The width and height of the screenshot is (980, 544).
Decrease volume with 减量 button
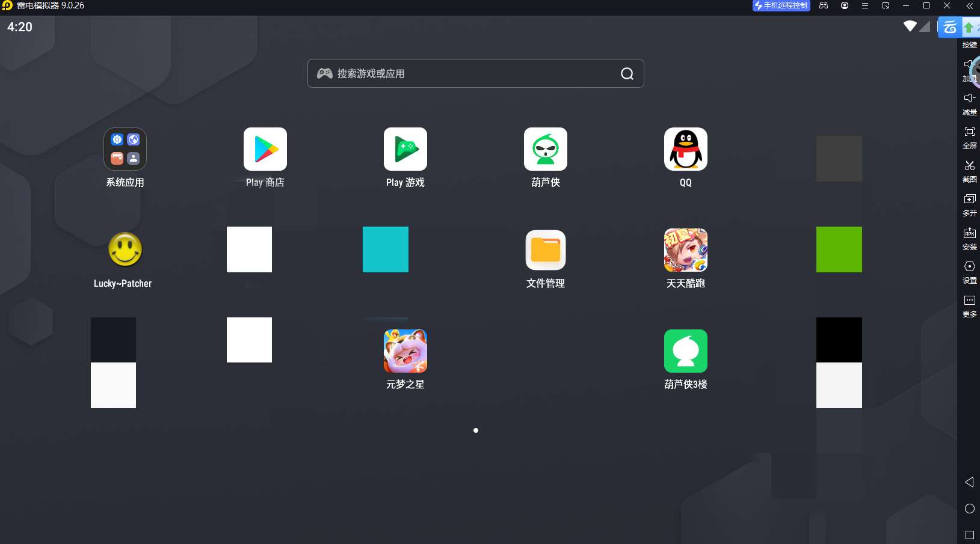coord(970,104)
